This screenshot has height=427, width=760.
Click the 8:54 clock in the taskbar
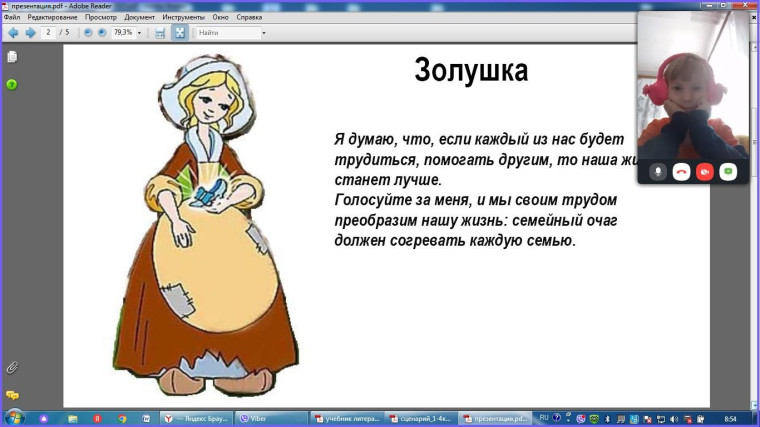pos(730,419)
